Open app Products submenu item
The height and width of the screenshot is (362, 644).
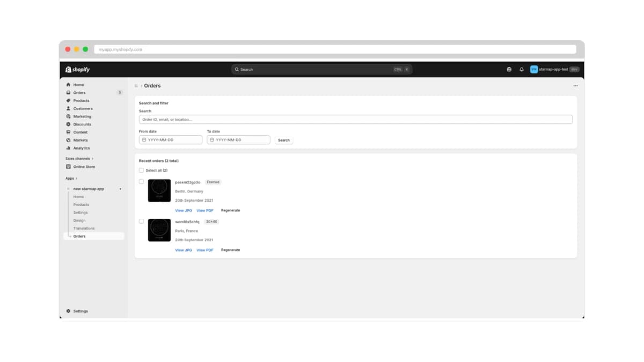coord(81,205)
